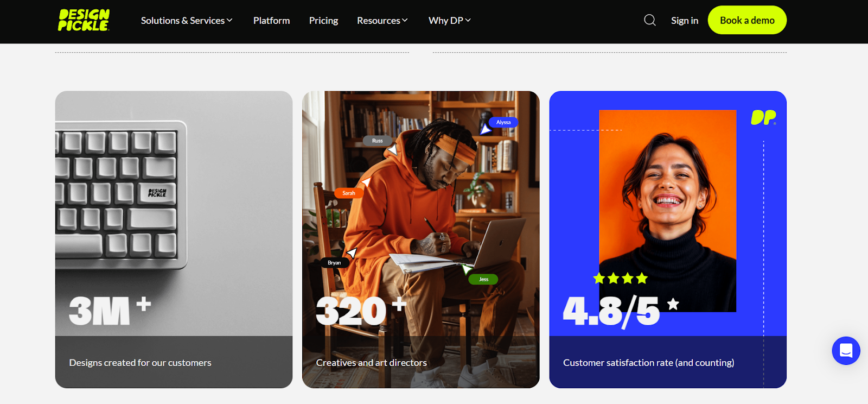Screen dimensions: 868x404
Task: Click the Design Pickle logo
Action: [x=84, y=20]
